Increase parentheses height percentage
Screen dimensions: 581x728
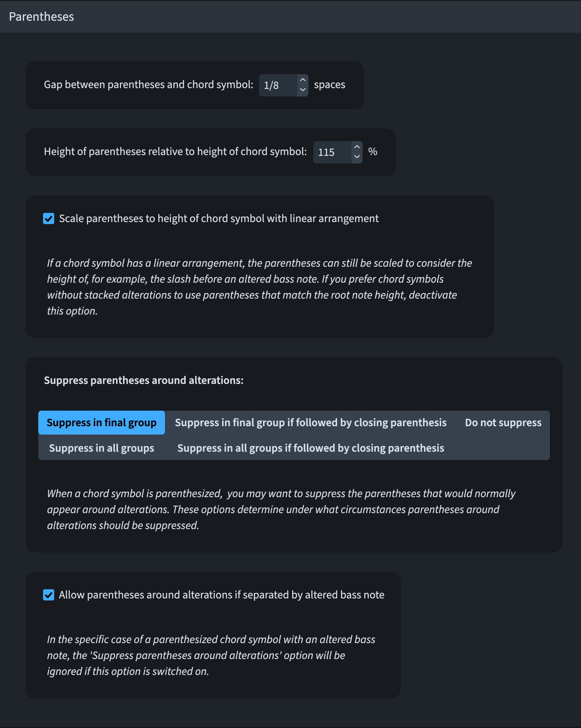357,147
